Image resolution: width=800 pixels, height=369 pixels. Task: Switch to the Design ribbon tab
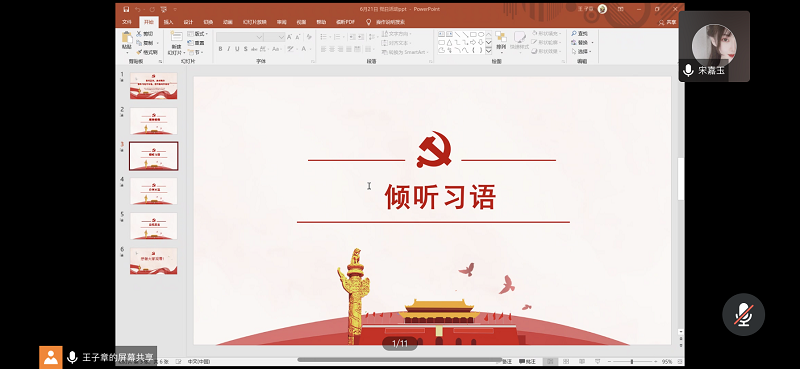[x=188, y=22]
